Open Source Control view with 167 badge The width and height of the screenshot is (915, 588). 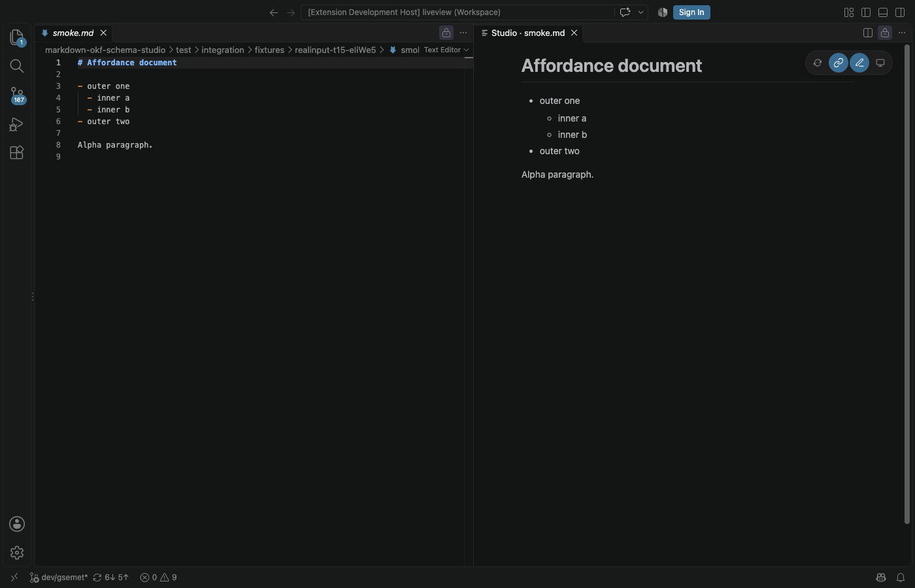pyautogui.click(x=17, y=95)
